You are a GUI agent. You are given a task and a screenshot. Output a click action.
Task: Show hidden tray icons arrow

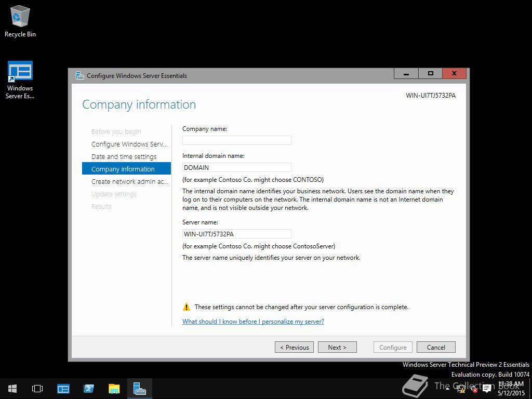447,389
